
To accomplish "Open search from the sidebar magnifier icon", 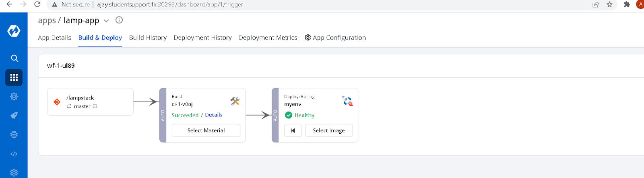I will click(14, 58).
